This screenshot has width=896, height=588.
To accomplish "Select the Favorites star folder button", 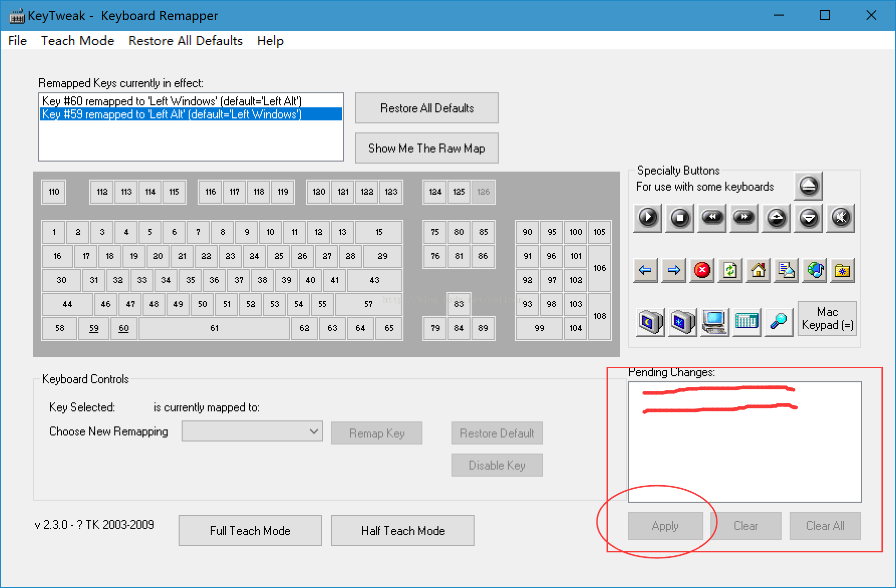I will point(842,270).
